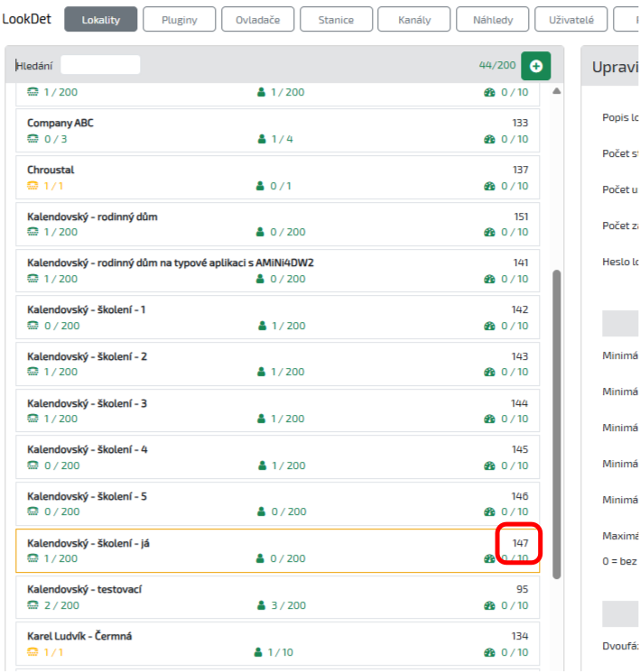Click the Hledání search input field

click(100, 65)
